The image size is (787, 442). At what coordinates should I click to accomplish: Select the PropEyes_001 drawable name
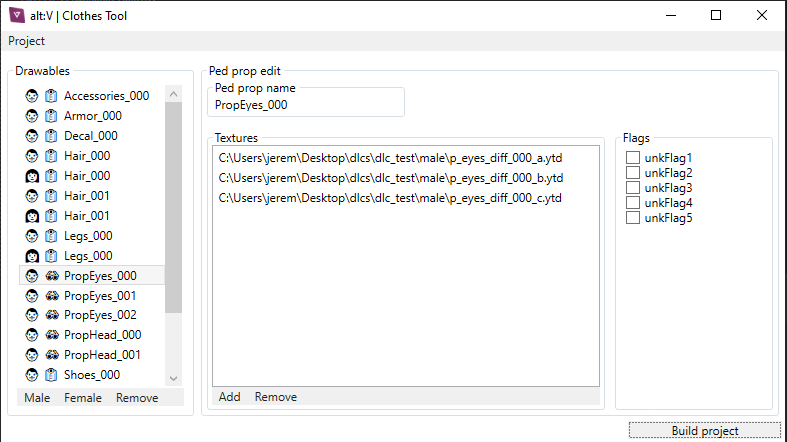pyautogui.click(x=100, y=296)
